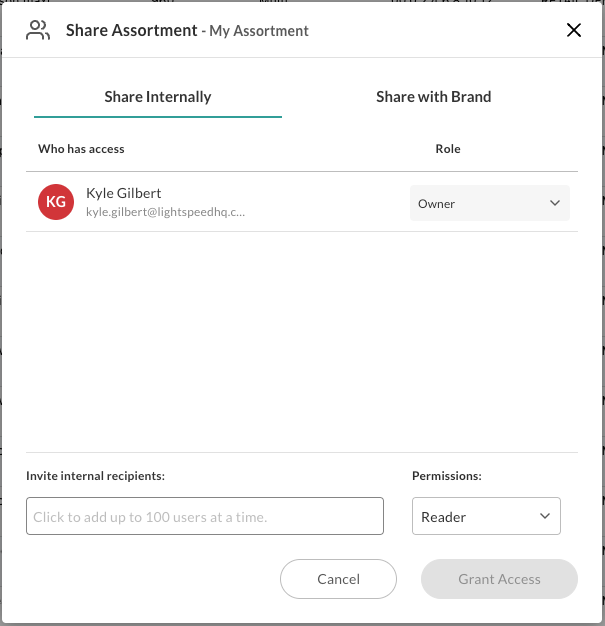Viewport: 605px width, 626px height.
Task: Click the Share Assortment dialog title
Action: tap(131, 30)
